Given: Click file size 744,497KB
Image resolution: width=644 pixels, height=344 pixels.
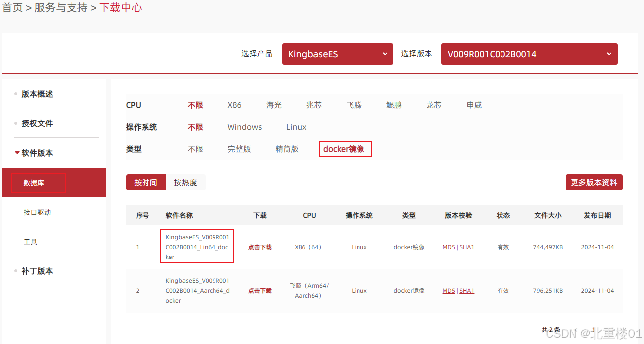Looking at the screenshot, I should click(x=548, y=247).
